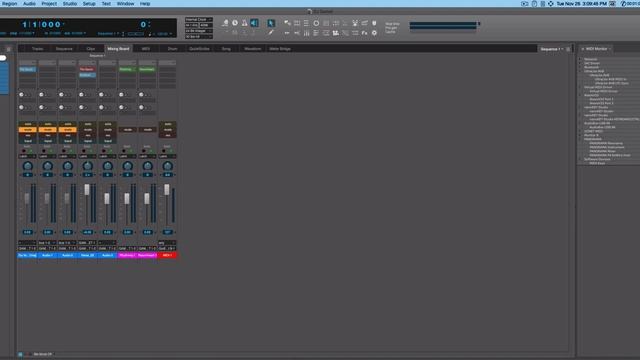Click the small blue icon at window bottom-left
The height and width of the screenshot is (360, 640).
click(x=20, y=354)
